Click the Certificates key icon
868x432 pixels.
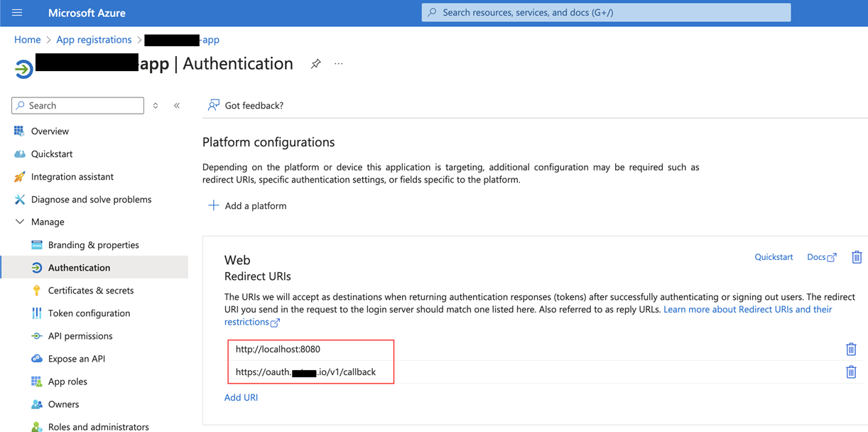click(x=37, y=291)
